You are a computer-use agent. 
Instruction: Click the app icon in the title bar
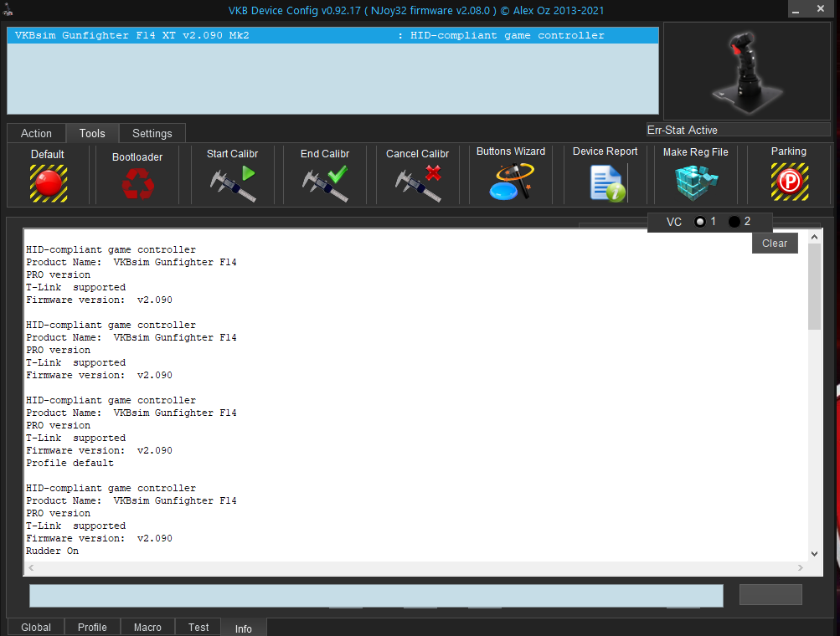tap(8, 10)
